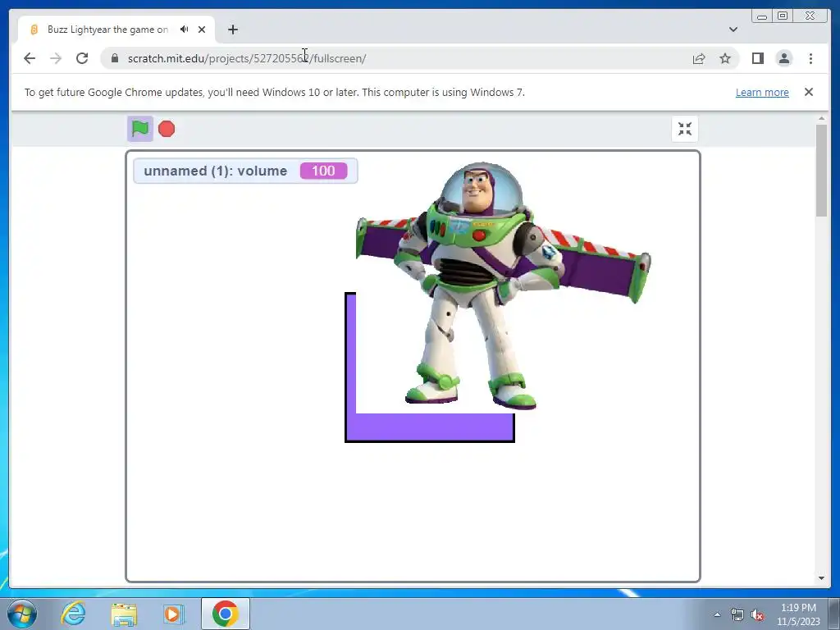The width and height of the screenshot is (840, 630).
Task: Click the purple L-shaped platform sprite
Action: coord(430,427)
